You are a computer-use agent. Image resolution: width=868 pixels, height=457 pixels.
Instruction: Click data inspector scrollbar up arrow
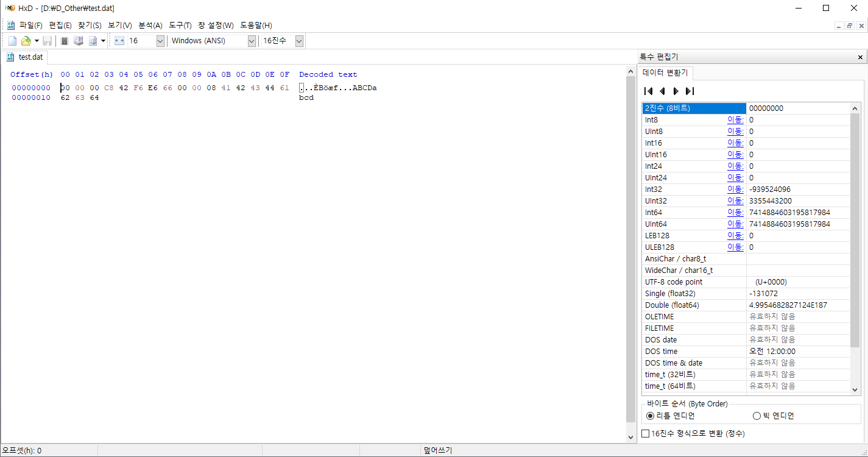(x=855, y=108)
